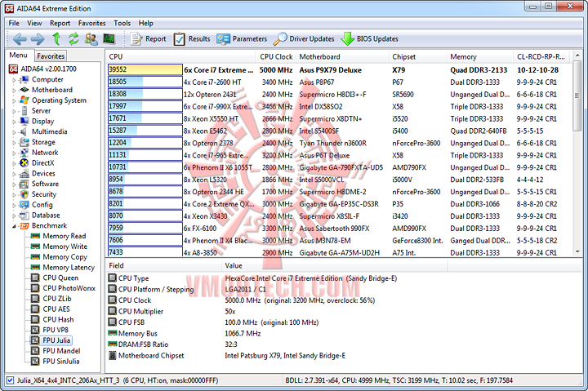Open the Memory Latency benchmark
This screenshot has width=588, height=391.
tap(69, 268)
